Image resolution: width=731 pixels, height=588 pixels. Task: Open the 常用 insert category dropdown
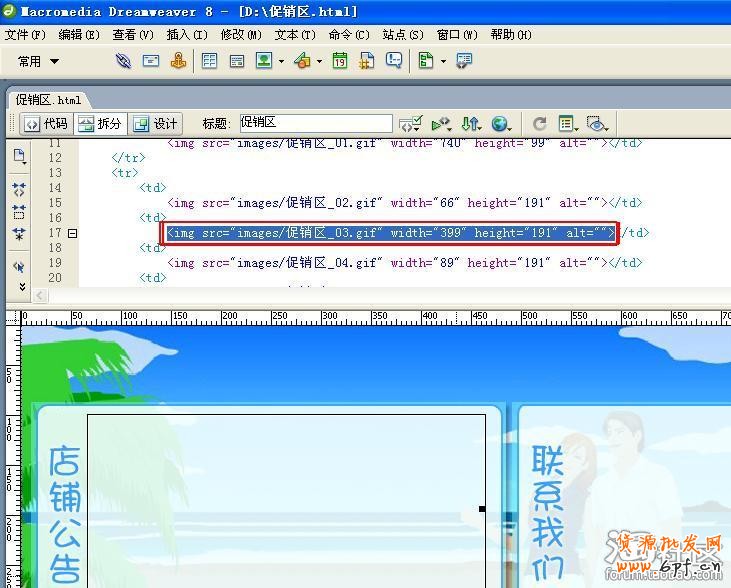pos(38,61)
